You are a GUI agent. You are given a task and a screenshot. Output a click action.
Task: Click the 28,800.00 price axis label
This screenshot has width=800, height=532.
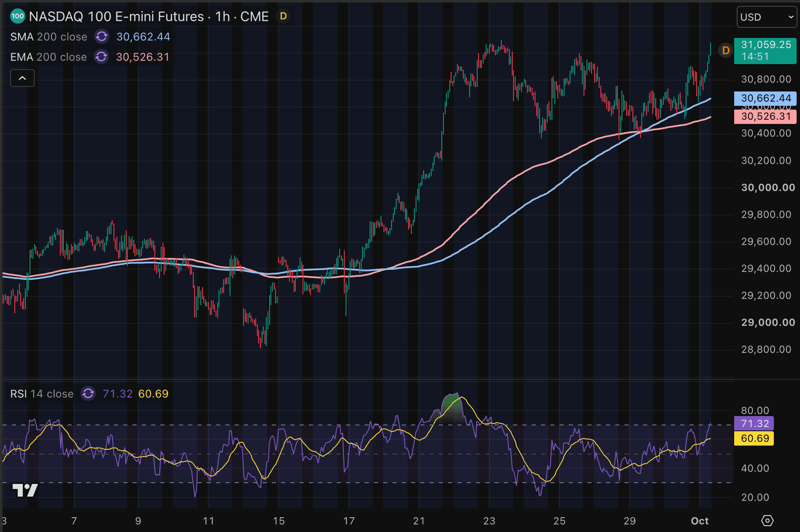766,349
